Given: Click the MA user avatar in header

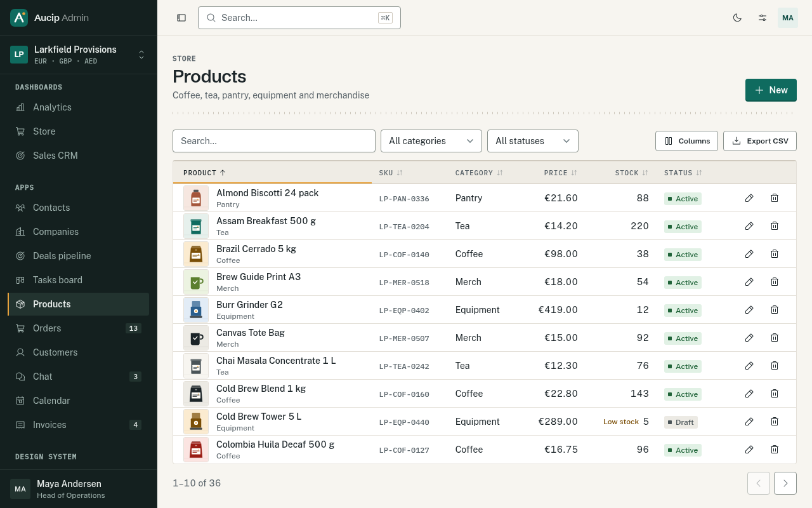Looking at the screenshot, I should [x=788, y=18].
